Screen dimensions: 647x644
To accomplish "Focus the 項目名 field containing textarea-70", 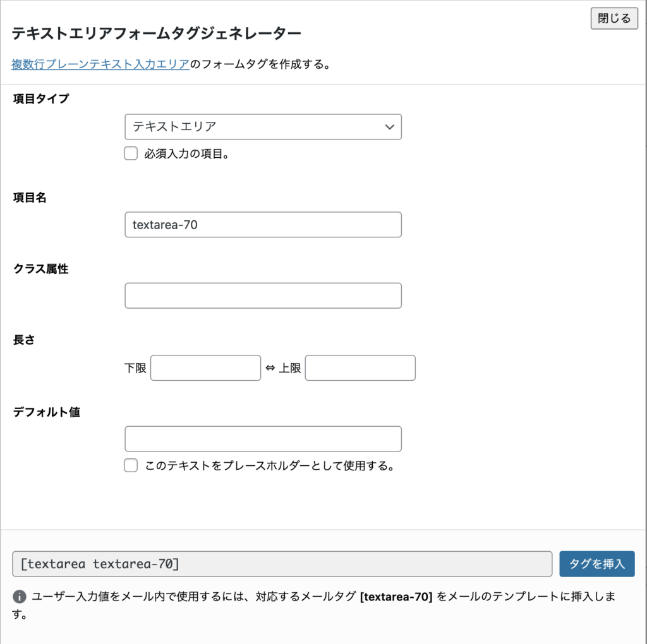I will [263, 224].
